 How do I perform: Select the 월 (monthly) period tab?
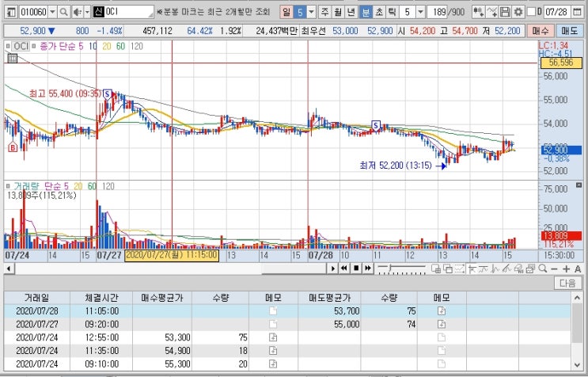pos(338,12)
